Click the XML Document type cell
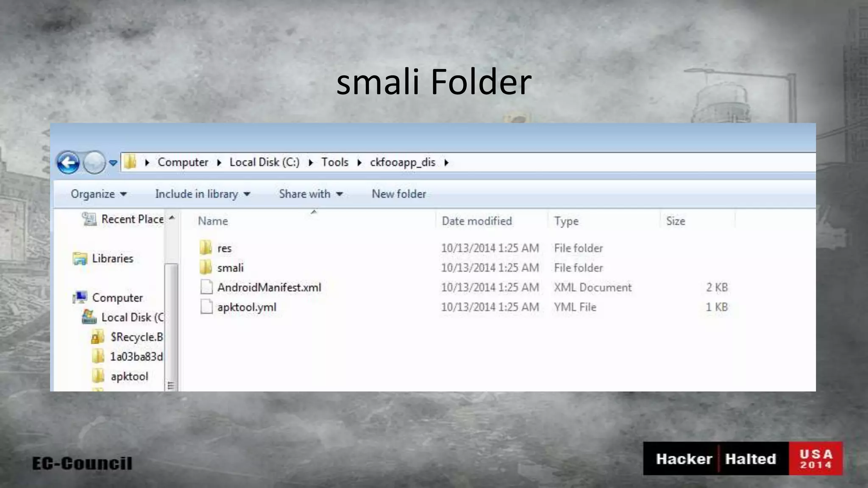This screenshot has height=488, width=868. (x=593, y=287)
